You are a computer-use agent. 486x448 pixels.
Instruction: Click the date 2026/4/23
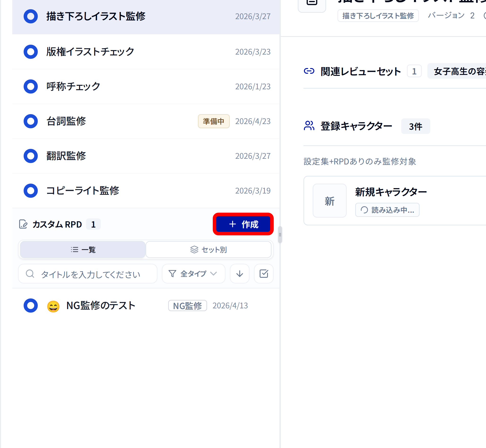click(x=253, y=121)
